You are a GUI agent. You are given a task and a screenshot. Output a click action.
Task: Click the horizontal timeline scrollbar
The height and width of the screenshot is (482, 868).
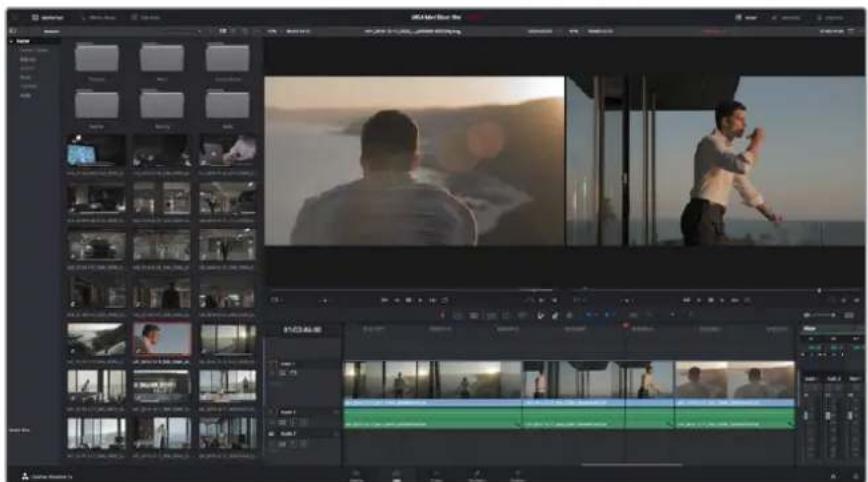tap(631, 465)
